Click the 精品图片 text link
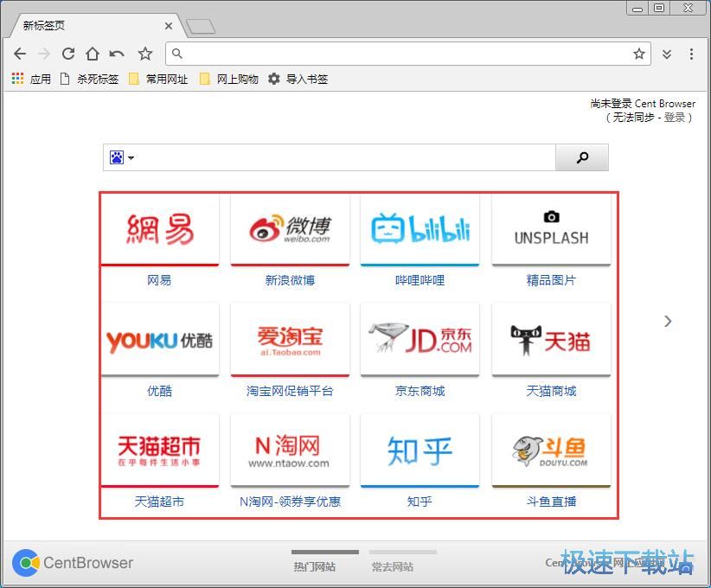 (551, 280)
